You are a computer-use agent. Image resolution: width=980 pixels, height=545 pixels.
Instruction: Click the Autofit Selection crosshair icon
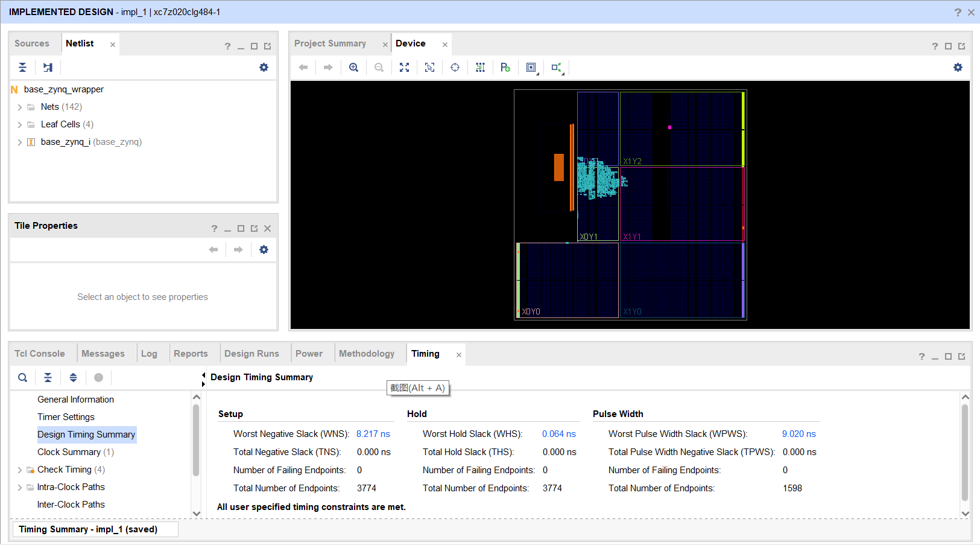[455, 67]
